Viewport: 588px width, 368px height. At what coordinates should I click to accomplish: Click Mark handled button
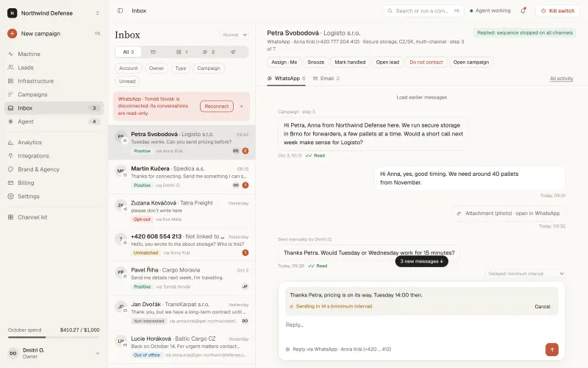pyautogui.click(x=350, y=63)
